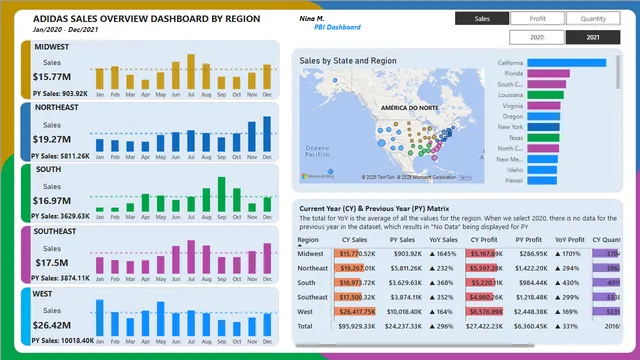Click the Oregon bar
Screen dimensions: 640x360
coord(544,116)
